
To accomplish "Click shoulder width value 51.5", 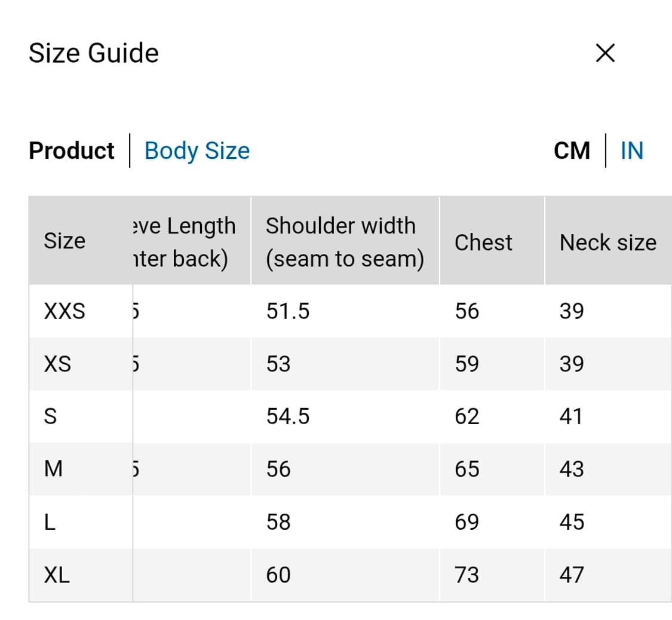I will click(x=288, y=311).
